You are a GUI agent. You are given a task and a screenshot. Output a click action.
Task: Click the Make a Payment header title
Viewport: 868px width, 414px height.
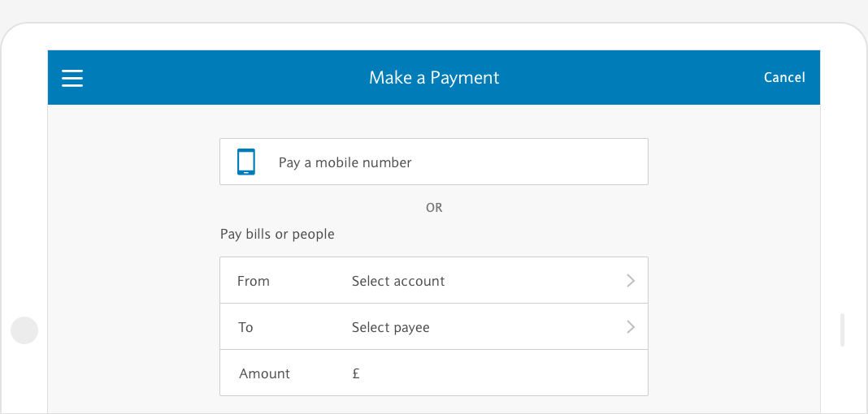click(x=434, y=77)
